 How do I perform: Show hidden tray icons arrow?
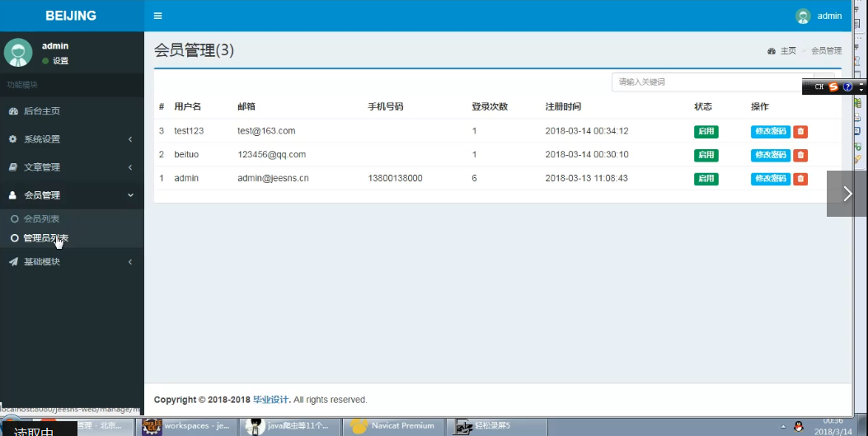tap(783, 427)
